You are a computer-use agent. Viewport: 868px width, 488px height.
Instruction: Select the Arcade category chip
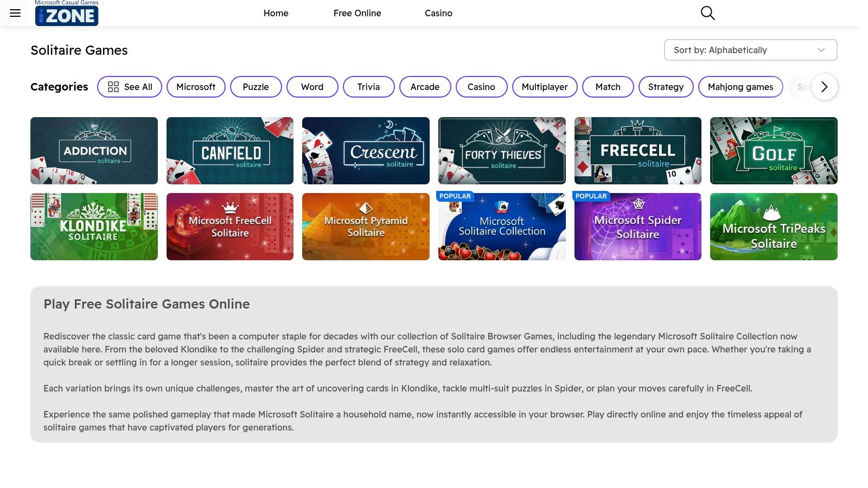coord(425,87)
